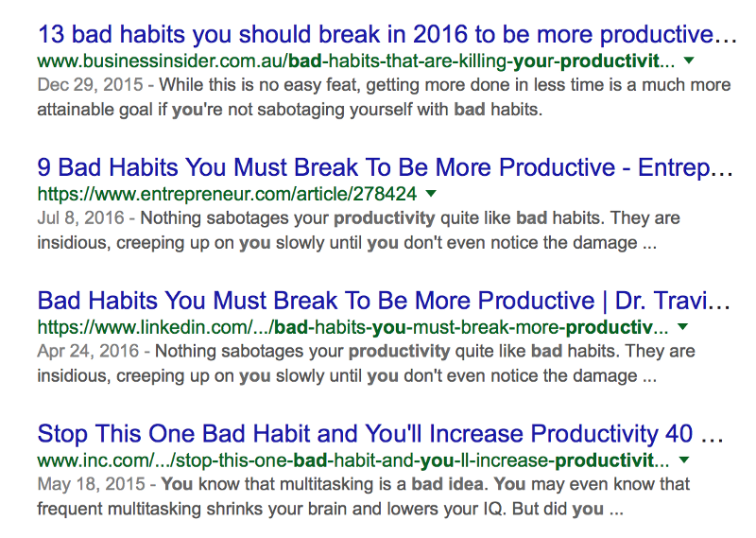Image resolution: width=756 pixels, height=538 pixels.
Task: Open the dropdown arrow after the linkedin.com URL
Action: click(683, 327)
